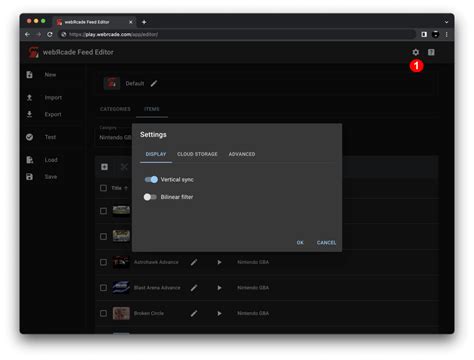Sort by the Title column header
474x360 pixels.
click(x=119, y=188)
